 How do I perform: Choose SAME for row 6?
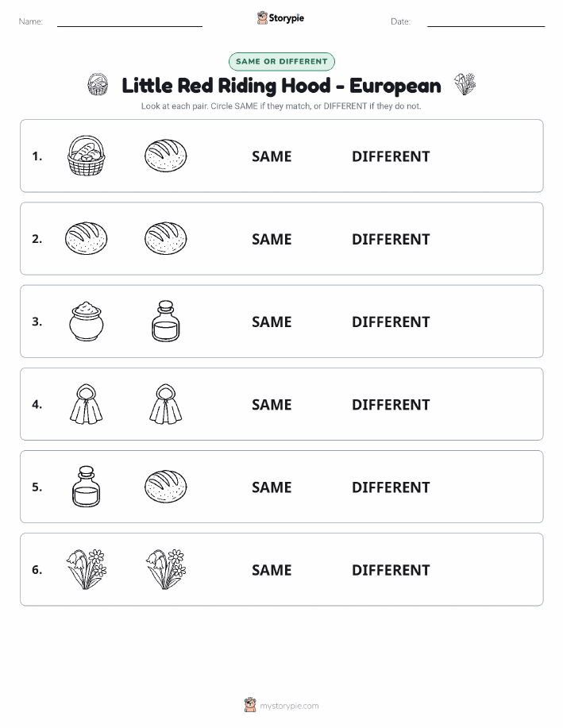[272, 570]
